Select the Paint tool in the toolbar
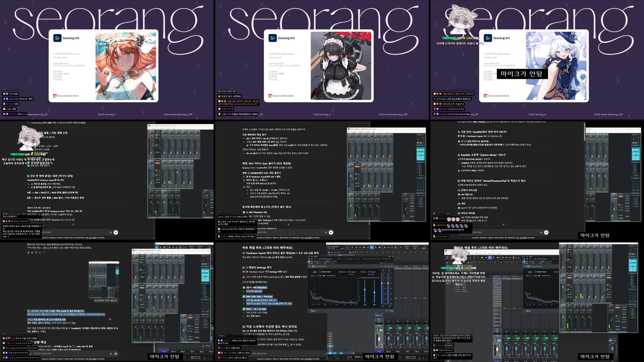 pos(368,247)
